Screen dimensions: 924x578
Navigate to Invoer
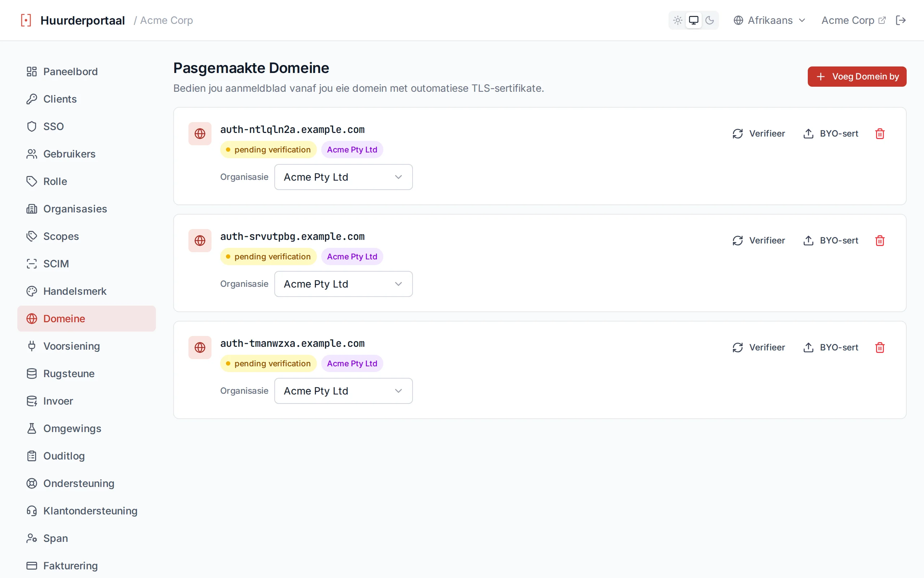(x=86, y=401)
